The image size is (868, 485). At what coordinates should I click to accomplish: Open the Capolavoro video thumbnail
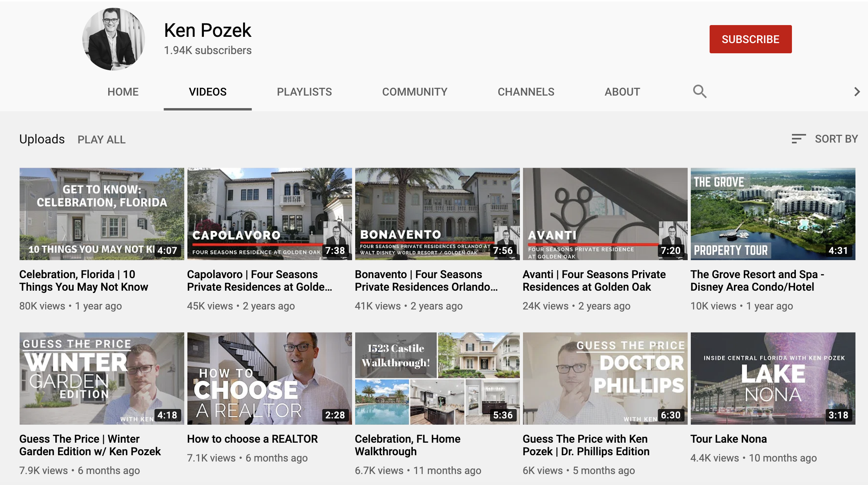pyautogui.click(x=270, y=214)
